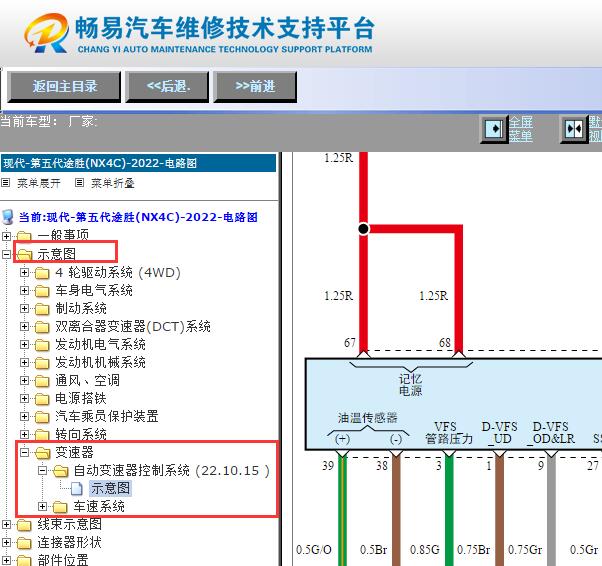Click the folder icon of 一般事项

tap(24, 236)
